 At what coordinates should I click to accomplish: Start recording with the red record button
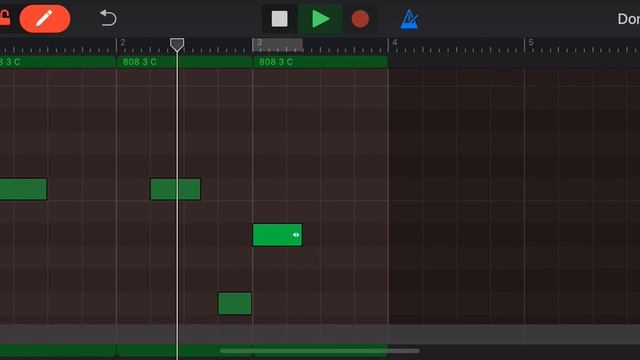pos(360,19)
